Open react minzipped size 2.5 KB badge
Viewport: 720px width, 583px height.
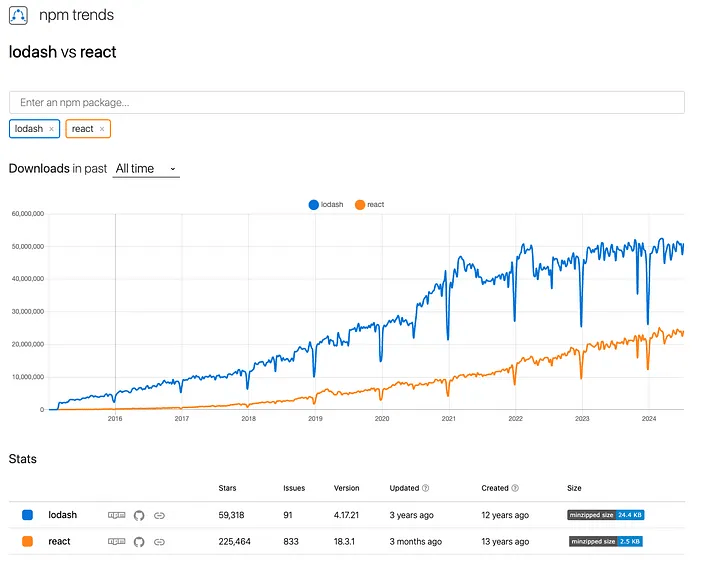pos(606,541)
